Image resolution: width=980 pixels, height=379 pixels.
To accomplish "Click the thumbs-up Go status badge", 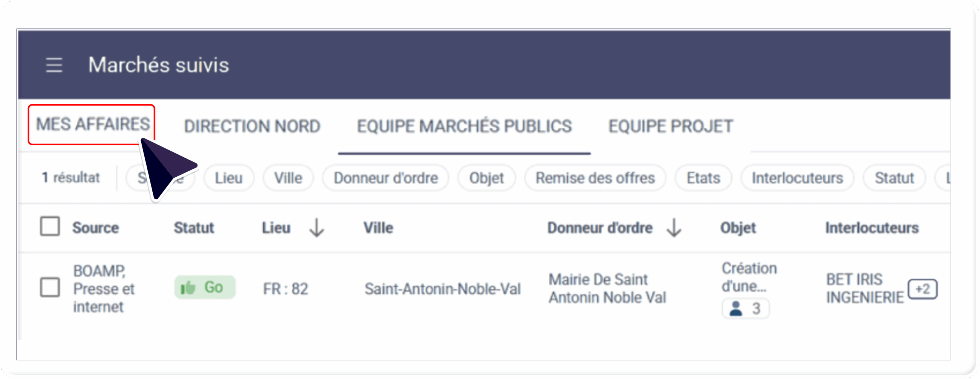I will pyautogui.click(x=205, y=287).
